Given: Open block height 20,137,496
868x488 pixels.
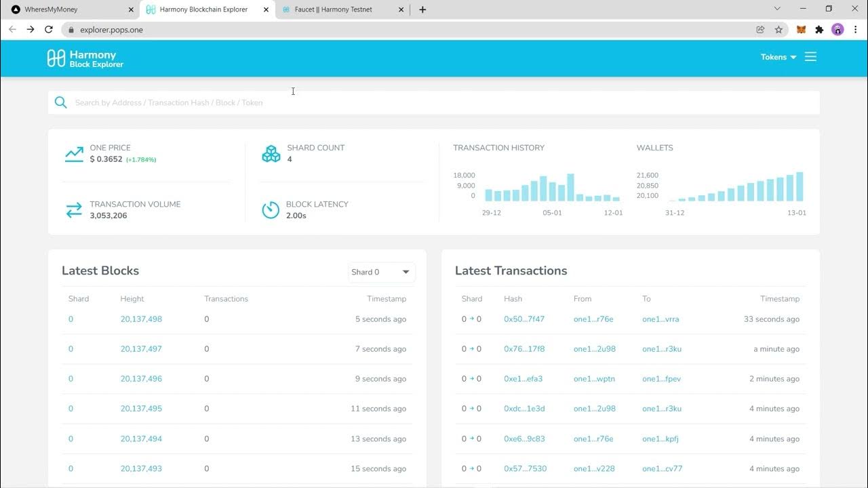Looking at the screenshot, I should [x=141, y=379].
